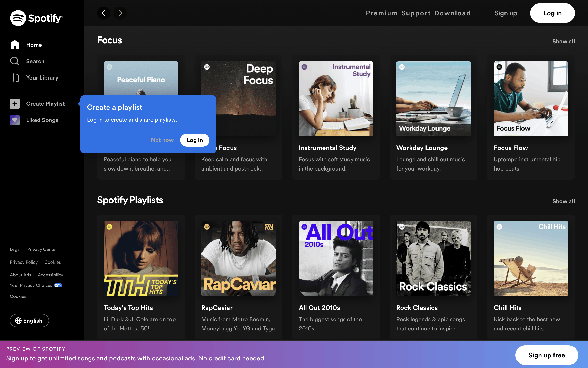Show all Spotify Playlists
Screen dimensions: 588x368
[563, 201]
